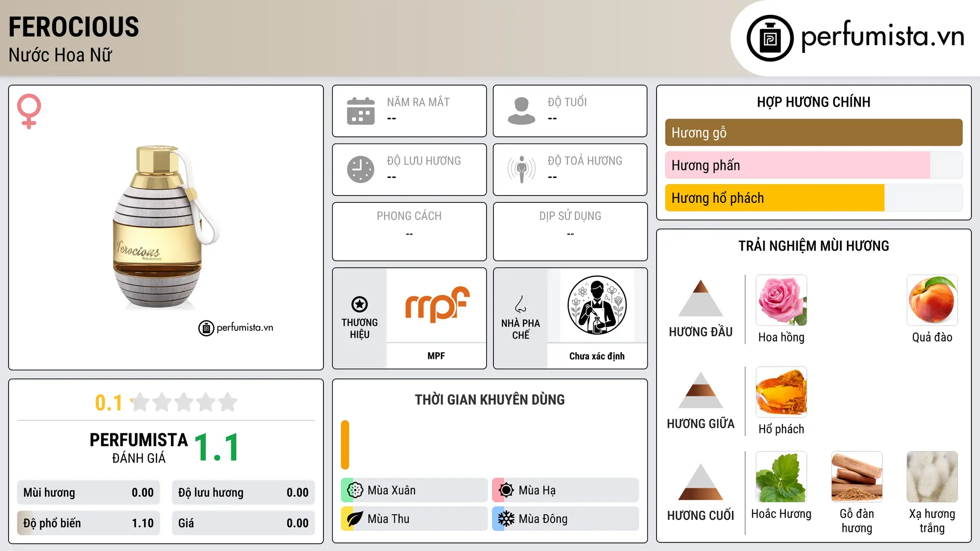The height and width of the screenshot is (551, 980).
Task: Click the FEROCIOUS product title
Action: coord(74,27)
